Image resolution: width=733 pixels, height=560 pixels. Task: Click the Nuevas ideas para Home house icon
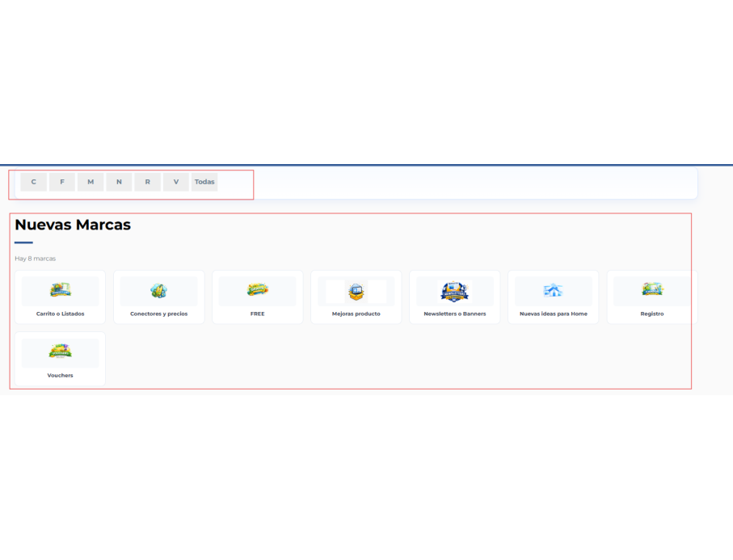pyautogui.click(x=553, y=290)
